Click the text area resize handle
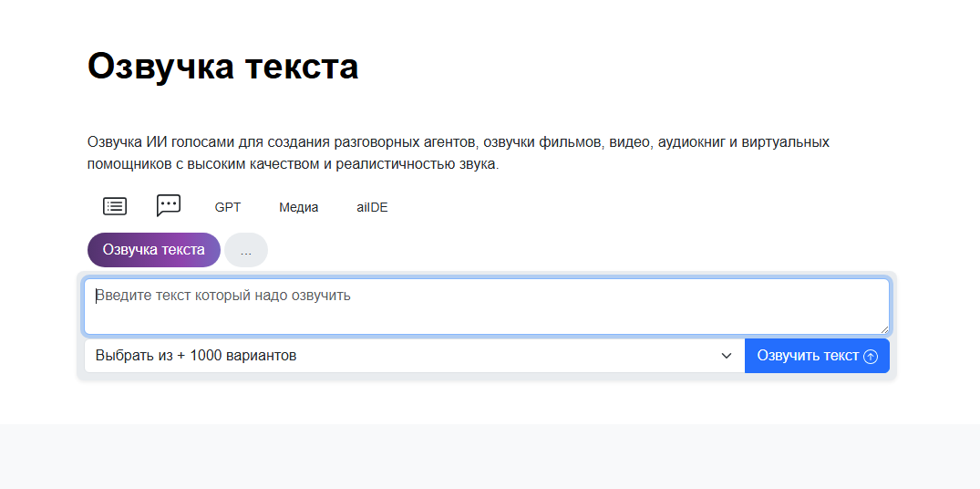 point(883,328)
